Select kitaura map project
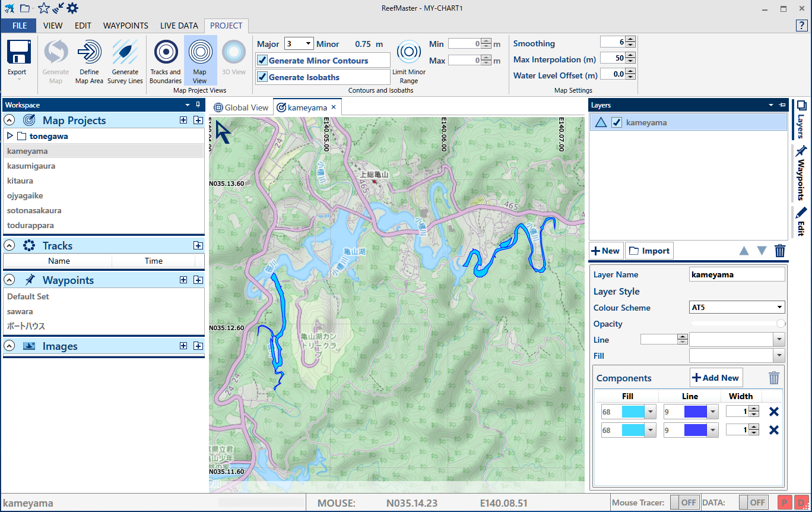 (x=20, y=181)
